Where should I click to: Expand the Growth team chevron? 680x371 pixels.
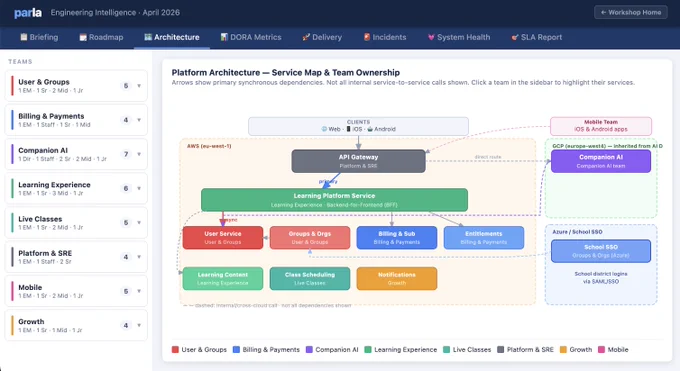click(139, 326)
